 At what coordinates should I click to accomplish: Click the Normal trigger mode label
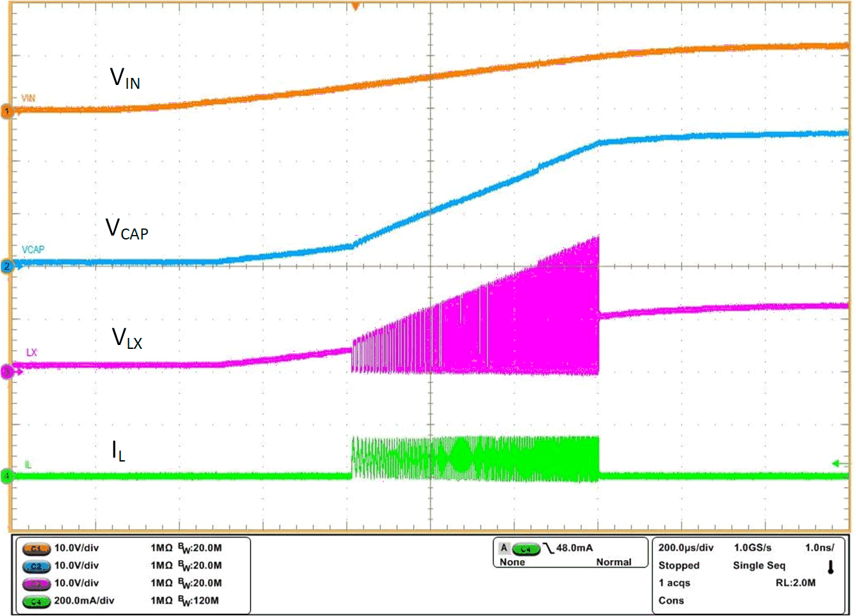click(613, 562)
